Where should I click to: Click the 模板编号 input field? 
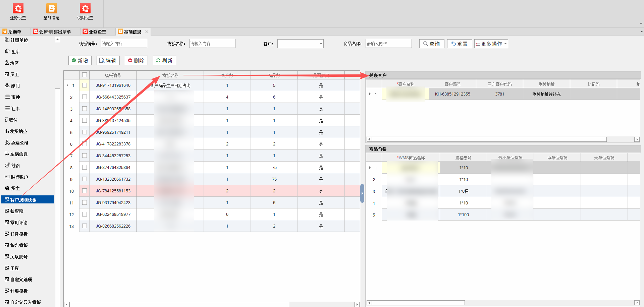pos(124,44)
